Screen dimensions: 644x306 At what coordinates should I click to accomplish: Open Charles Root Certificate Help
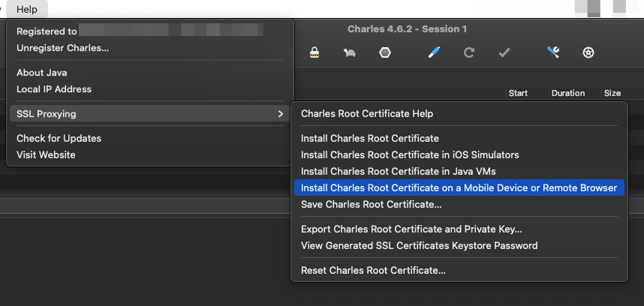pos(459,113)
